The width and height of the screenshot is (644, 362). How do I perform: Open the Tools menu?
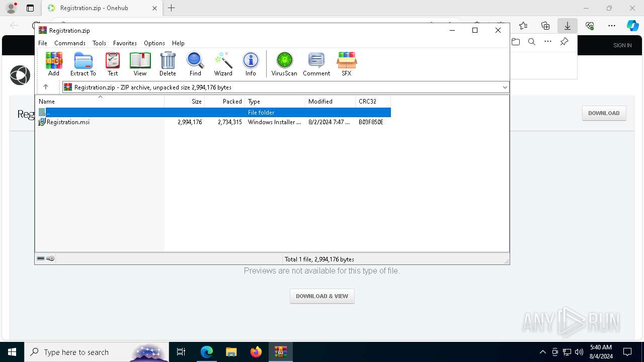(99, 43)
